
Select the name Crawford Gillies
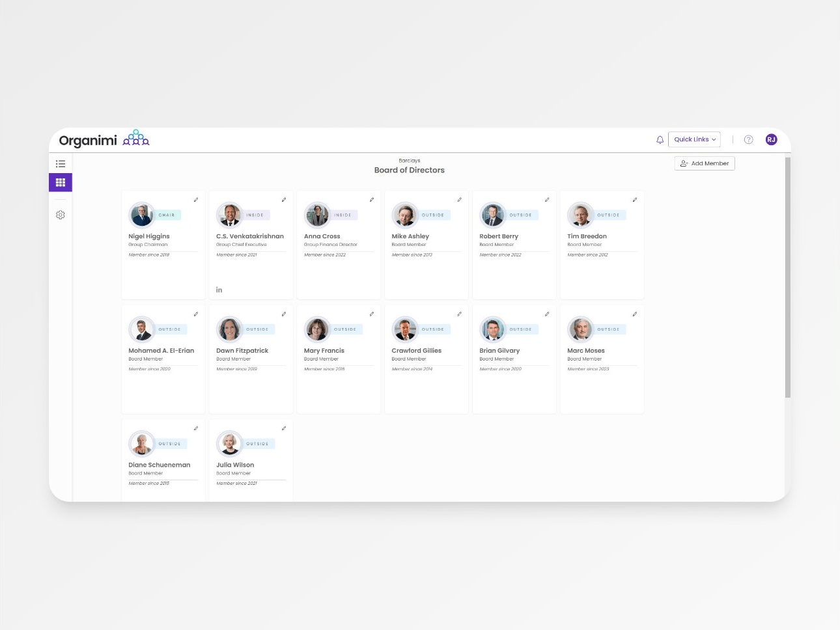[x=417, y=351]
